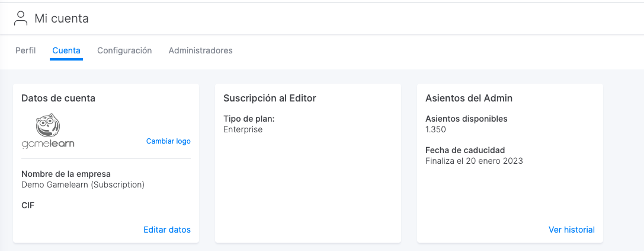Click the Mi cuenta page title
The width and height of the screenshot is (644, 251).
62,18
